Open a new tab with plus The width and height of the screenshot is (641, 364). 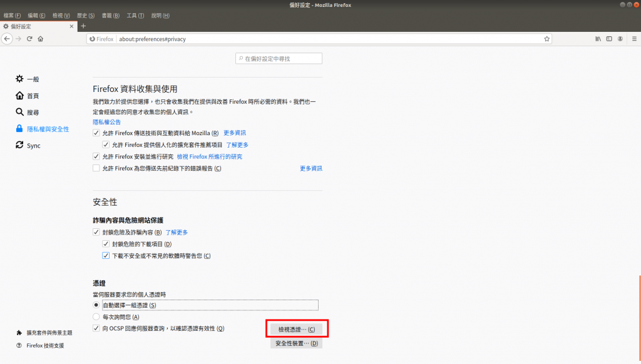(x=83, y=26)
